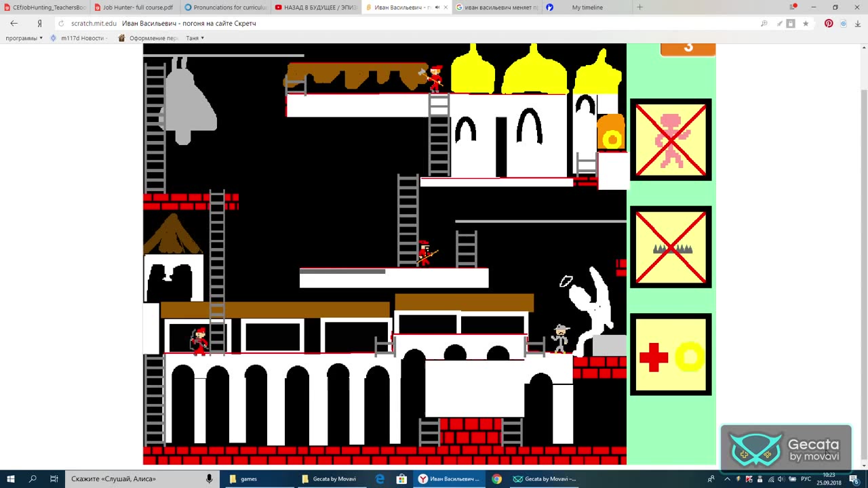Screen dimensions: 868x488
Task: Click the zoom magnifier icon in address bar
Action: [x=764, y=23]
